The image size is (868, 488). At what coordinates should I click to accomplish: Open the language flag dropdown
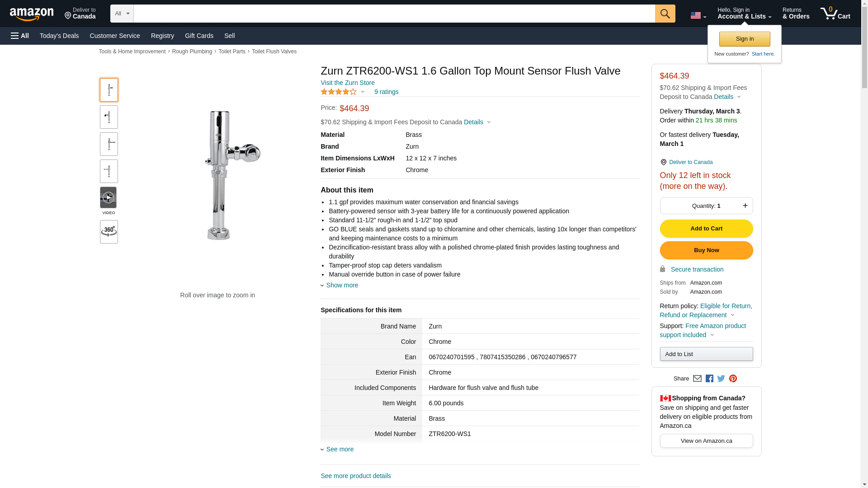pos(698,16)
